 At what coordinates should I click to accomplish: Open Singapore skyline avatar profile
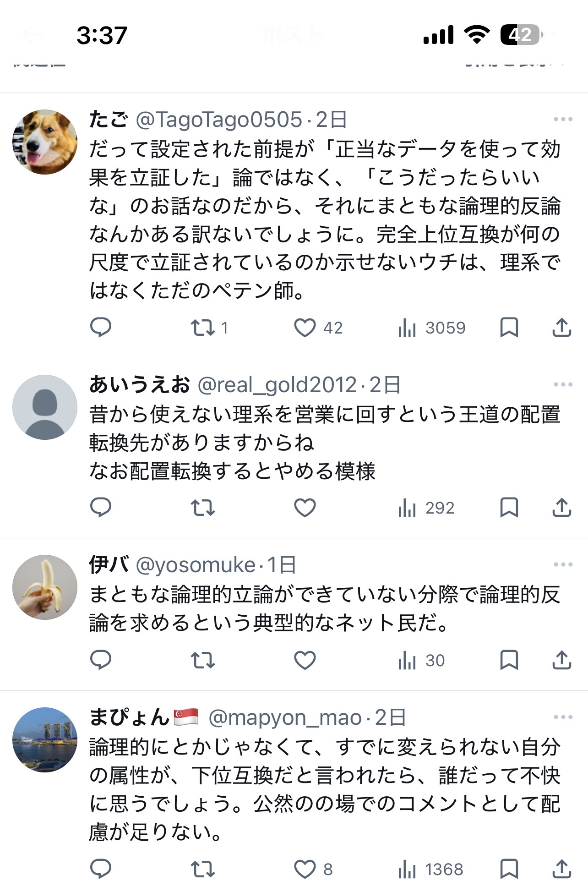(x=45, y=740)
